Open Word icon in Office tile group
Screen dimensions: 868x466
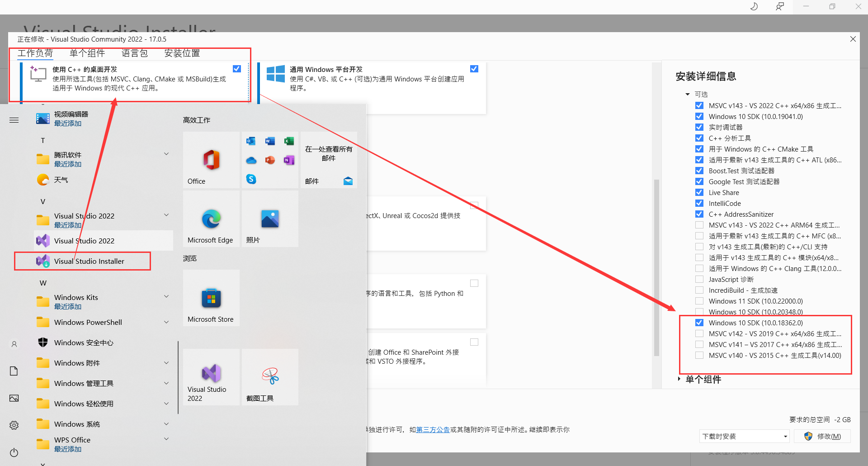click(x=270, y=141)
